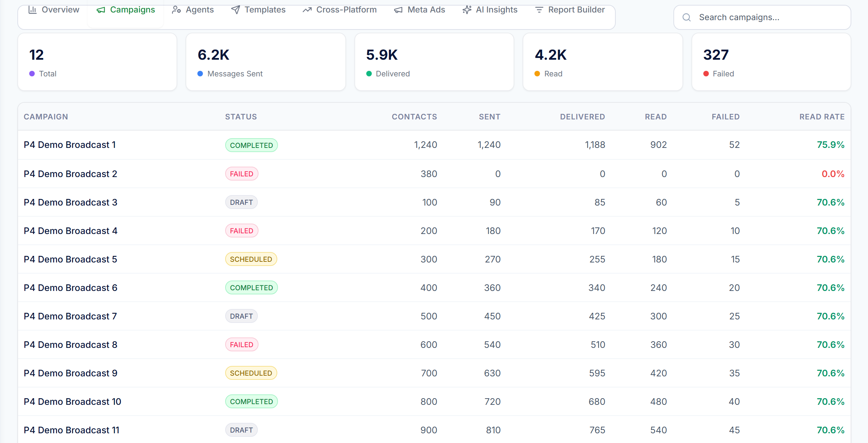
Task: Click the 327 Failed card
Action: 771,62
